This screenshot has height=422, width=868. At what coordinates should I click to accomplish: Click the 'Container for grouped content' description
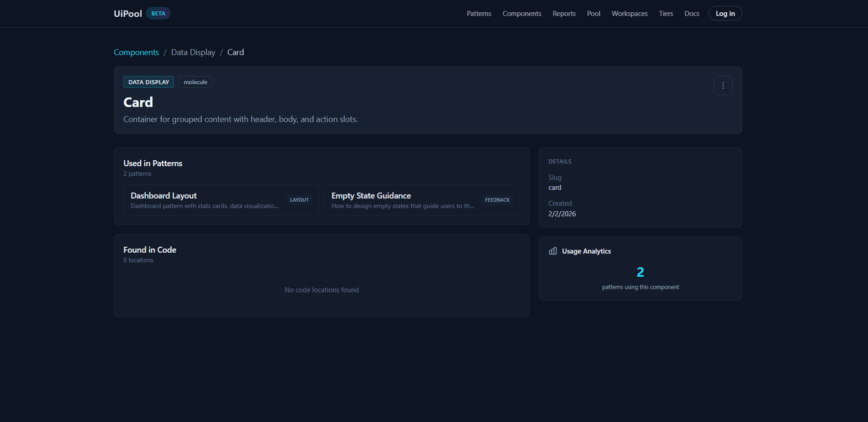pyautogui.click(x=240, y=119)
